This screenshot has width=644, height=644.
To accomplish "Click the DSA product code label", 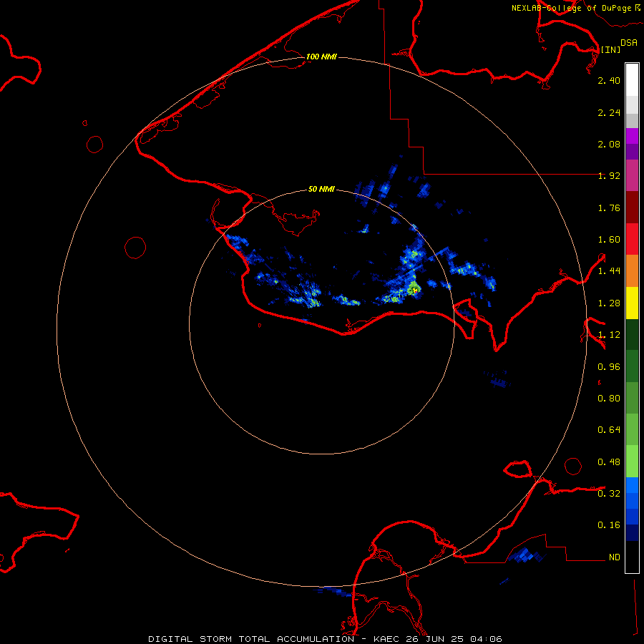I will 629,43.
